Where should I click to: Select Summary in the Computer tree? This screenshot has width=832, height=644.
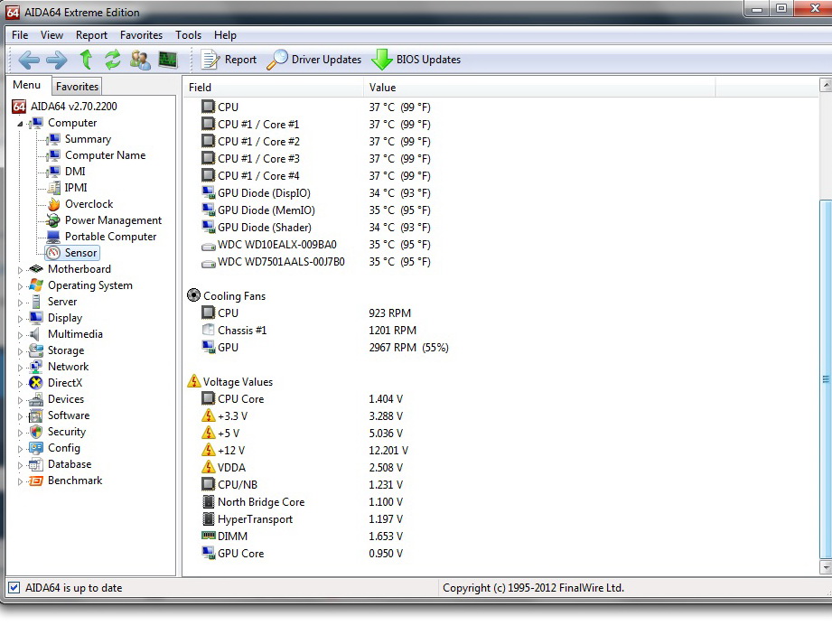pyautogui.click(x=89, y=139)
